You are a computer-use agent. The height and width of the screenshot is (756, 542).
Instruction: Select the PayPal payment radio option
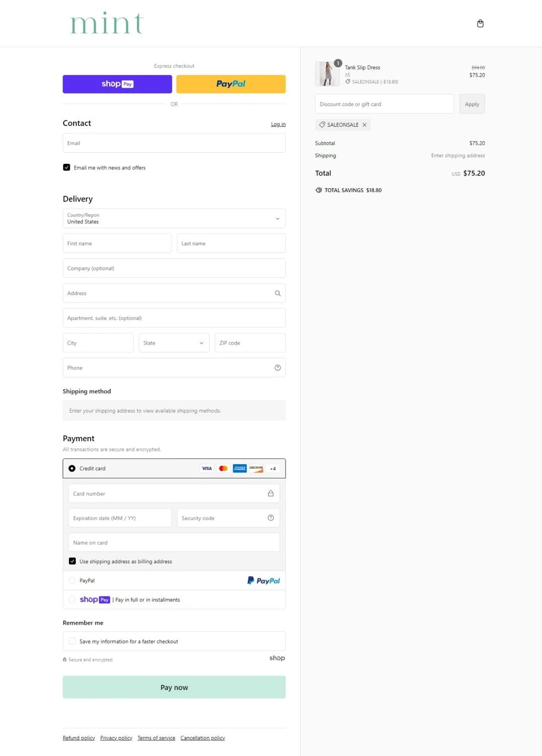click(72, 581)
